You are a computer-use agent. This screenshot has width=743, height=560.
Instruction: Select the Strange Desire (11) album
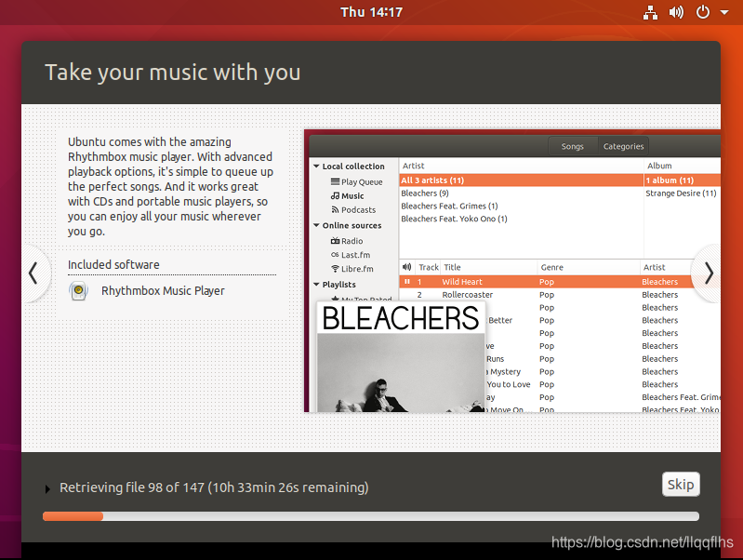(681, 193)
